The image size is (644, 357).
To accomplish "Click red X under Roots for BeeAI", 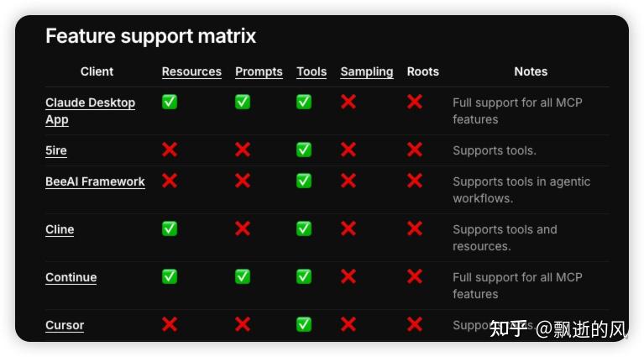I will click(415, 181).
